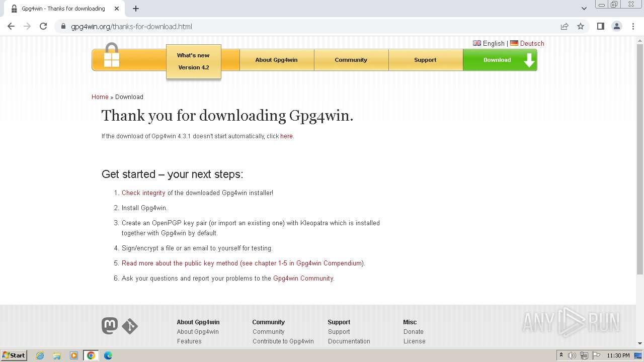Open the Community nav menu
This screenshot has height=362, width=644.
click(351, 60)
